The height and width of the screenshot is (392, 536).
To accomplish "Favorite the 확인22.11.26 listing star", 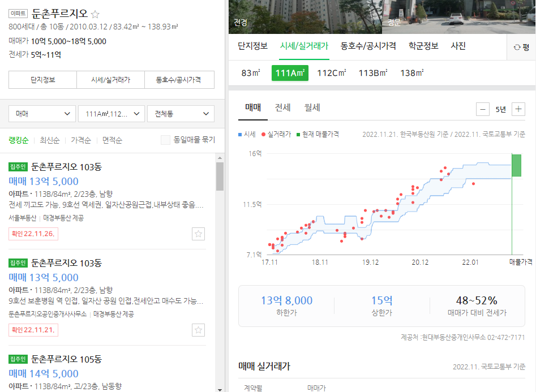I will (x=198, y=234).
